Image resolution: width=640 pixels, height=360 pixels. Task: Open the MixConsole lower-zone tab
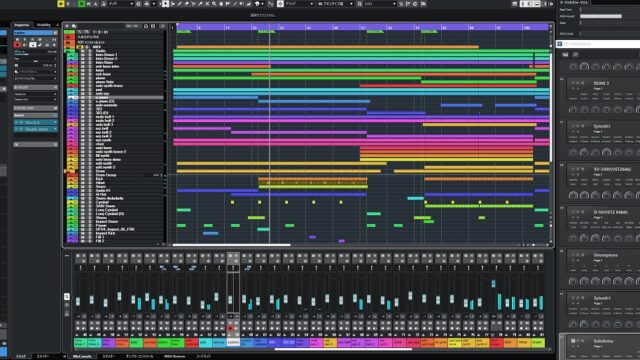click(x=82, y=357)
